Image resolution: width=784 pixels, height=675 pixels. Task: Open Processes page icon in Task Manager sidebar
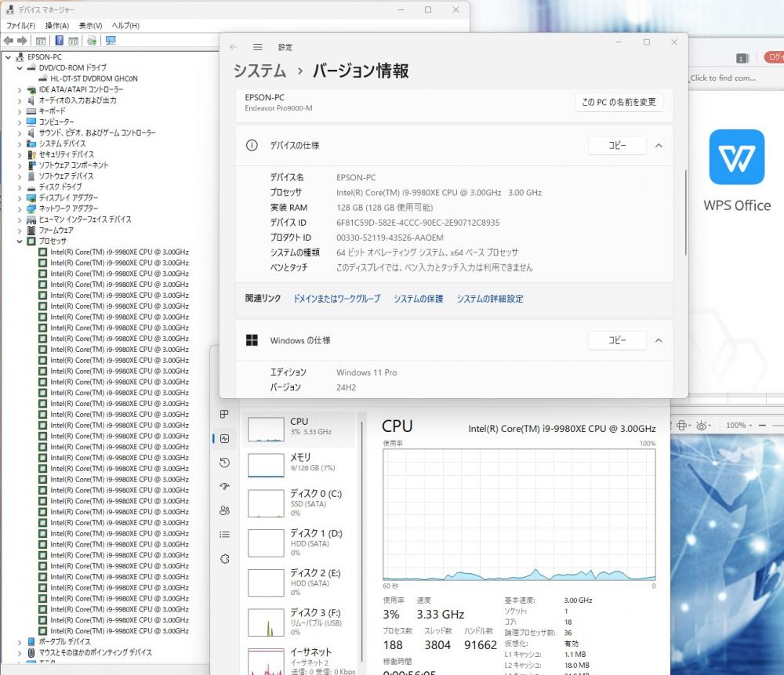(x=224, y=414)
